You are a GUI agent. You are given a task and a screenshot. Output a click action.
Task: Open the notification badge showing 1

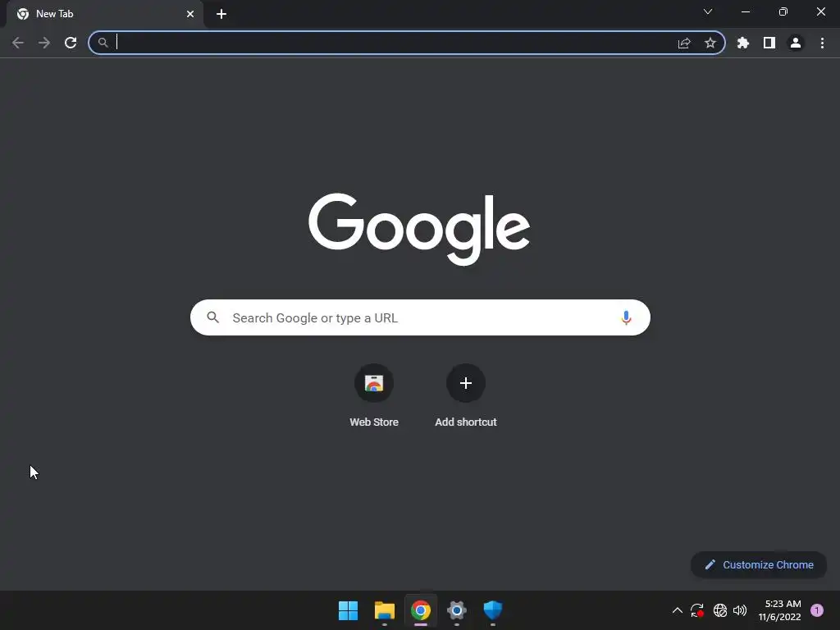[x=817, y=610]
